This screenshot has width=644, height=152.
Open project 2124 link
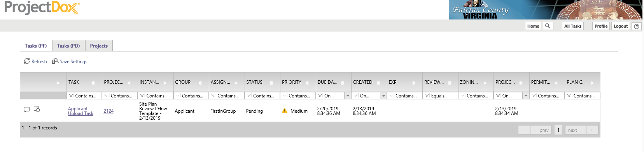point(108,111)
